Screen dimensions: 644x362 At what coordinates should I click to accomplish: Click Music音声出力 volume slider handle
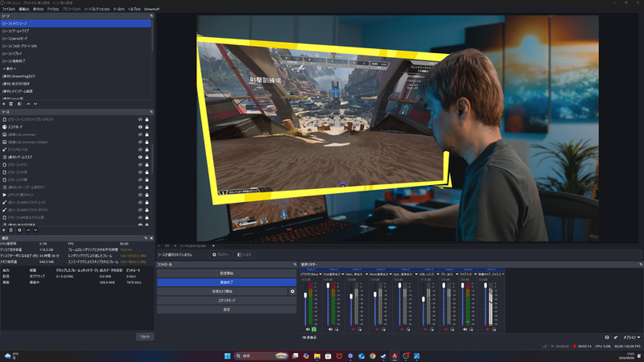375,294
